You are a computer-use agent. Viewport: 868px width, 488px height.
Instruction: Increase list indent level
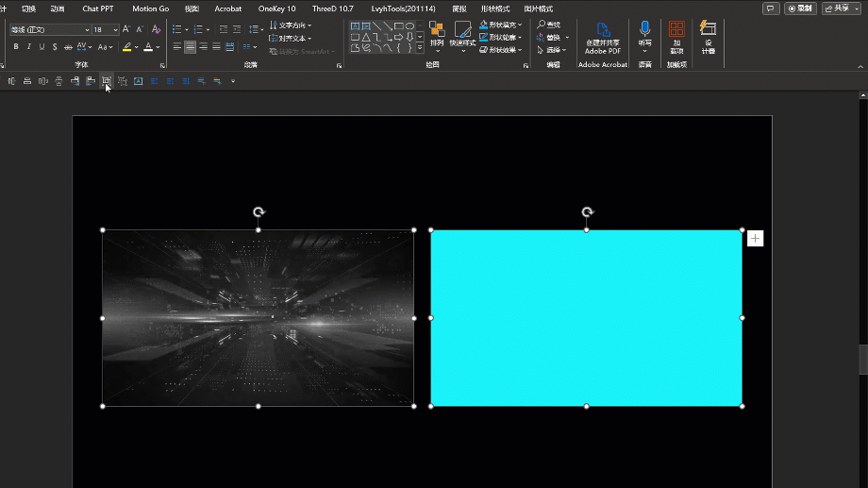(237, 29)
